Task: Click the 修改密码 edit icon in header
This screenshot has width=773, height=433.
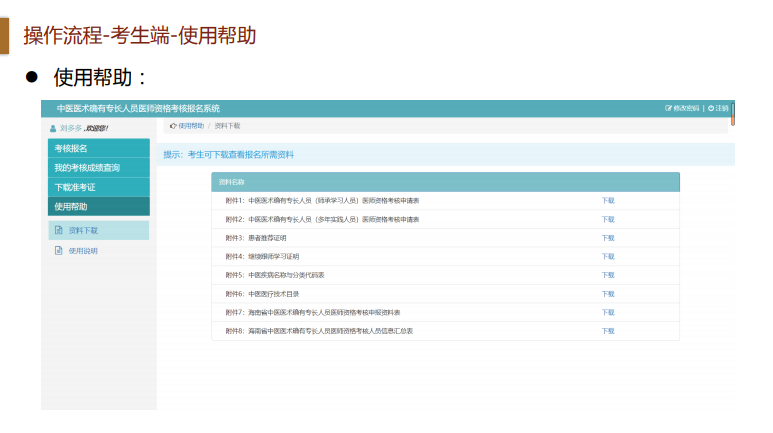Action: pos(668,108)
